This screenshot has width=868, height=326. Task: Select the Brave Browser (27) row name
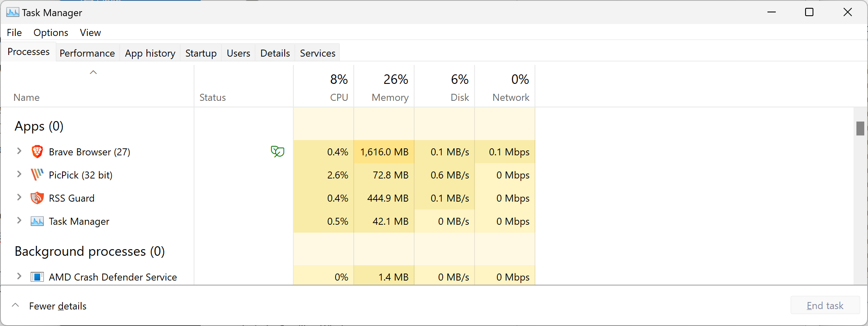(89, 152)
